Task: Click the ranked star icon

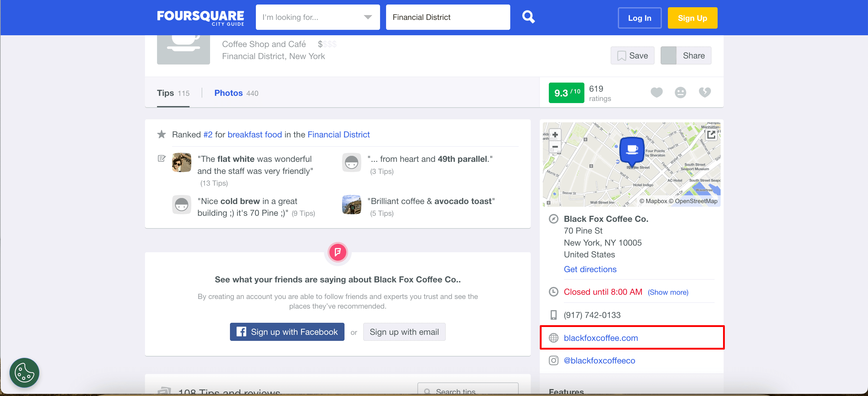Action: pyautogui.click(x=162, y=134)
